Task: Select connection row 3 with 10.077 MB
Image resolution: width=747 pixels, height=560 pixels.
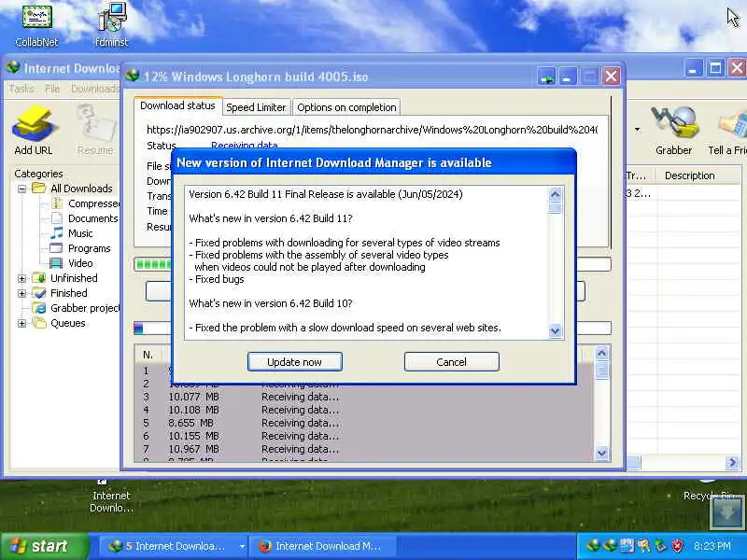Action: (364, 397)
